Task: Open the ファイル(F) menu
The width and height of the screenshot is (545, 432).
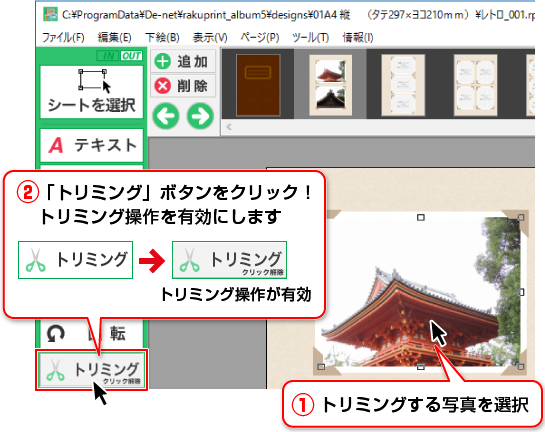Action: [x=63, y=37]
